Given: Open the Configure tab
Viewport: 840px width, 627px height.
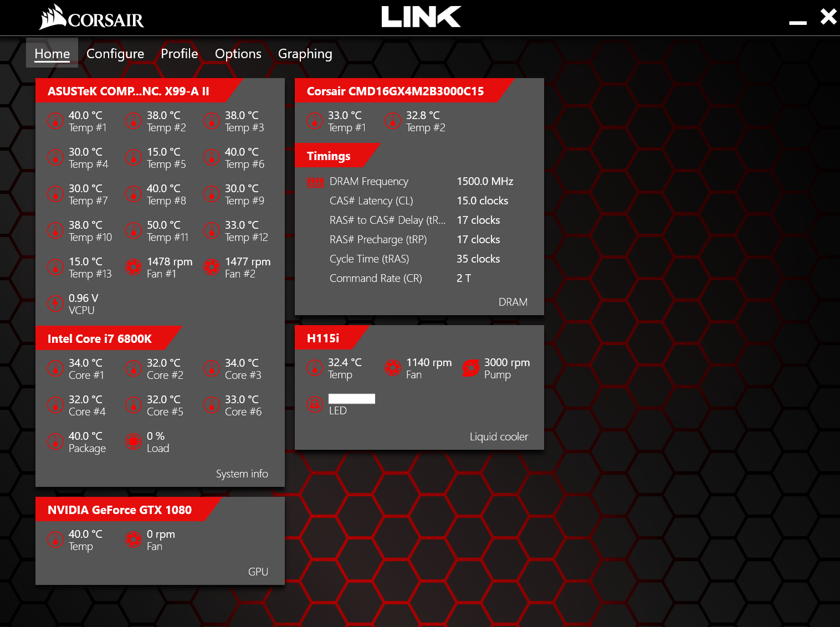Looking at the screenshot, I should coord(115,54).
